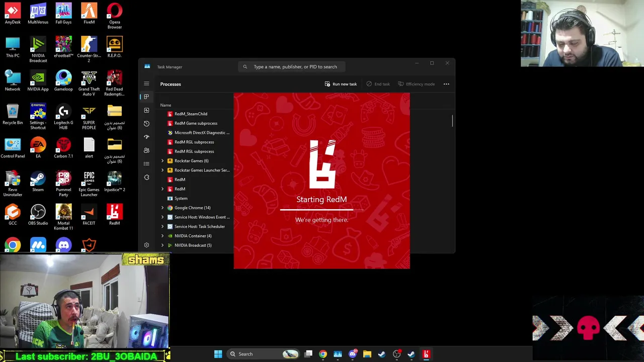The height and width of the screenshot is (362, 644).
Task: Select the EA desktop icon
Action: [38, 148]
